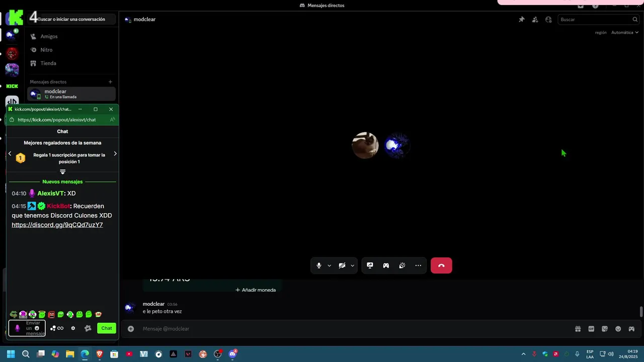Click the Kick popout URL address bar

(56, 120)
